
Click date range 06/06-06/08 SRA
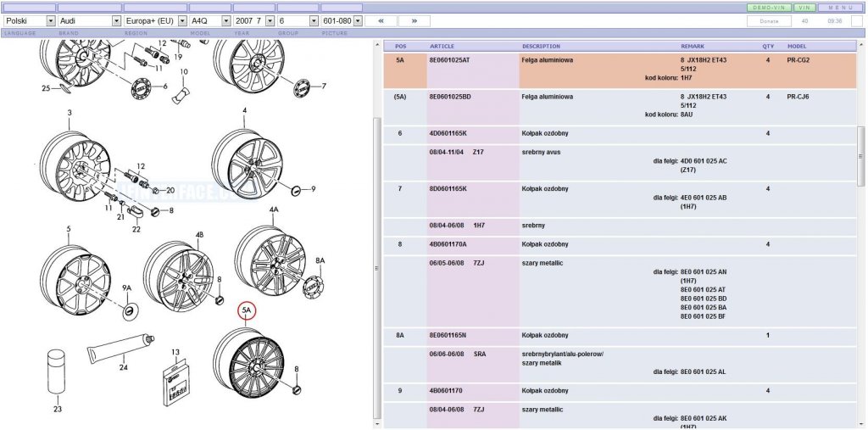click(x=458, y=354)
